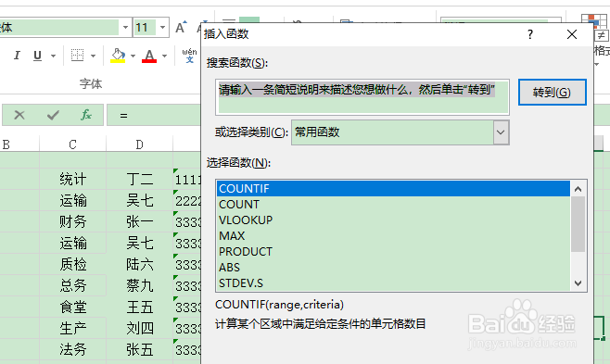Select cell starting with 2222
Image resolution: width=610 pixels, height=364 pixels.
(187, 200)
